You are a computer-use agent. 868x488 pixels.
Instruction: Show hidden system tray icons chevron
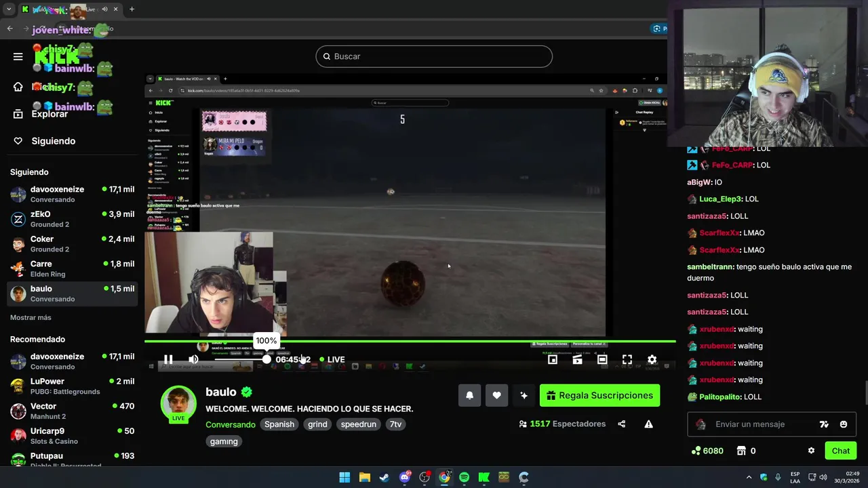pos(749,477)
